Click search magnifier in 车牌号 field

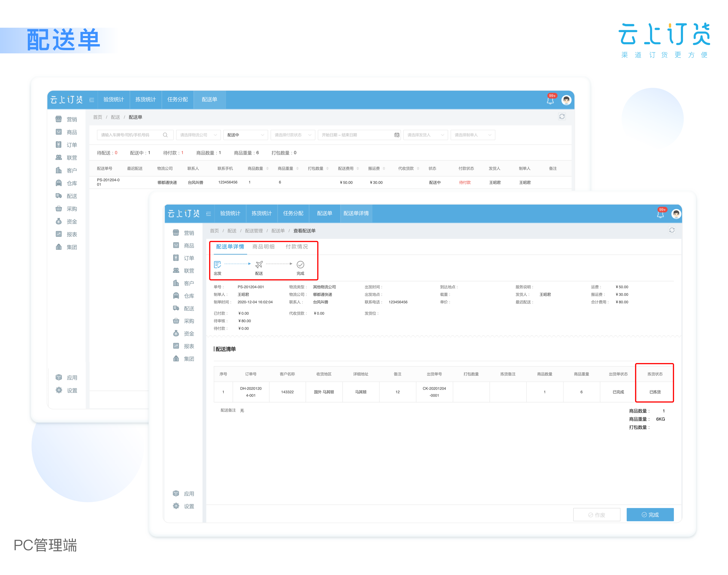tap(165, 135)
